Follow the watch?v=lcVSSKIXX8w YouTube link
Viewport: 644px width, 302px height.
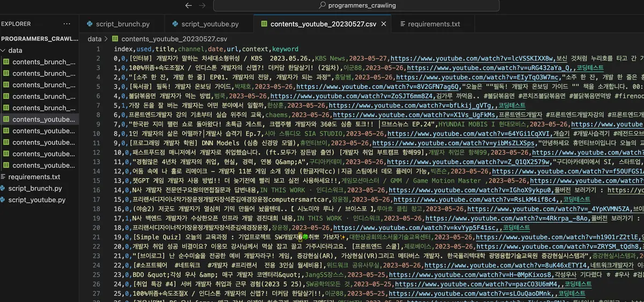472,58
